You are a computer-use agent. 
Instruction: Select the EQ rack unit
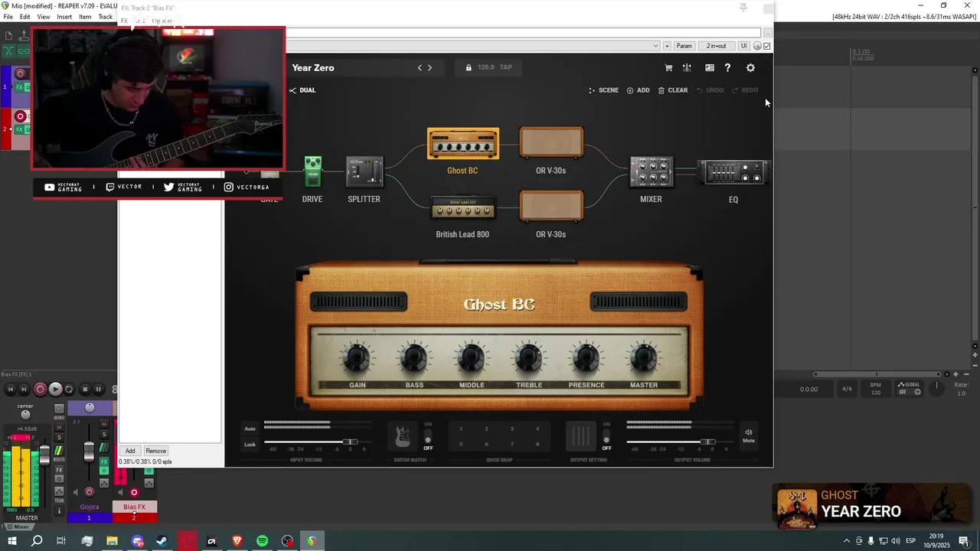(733, 173)
